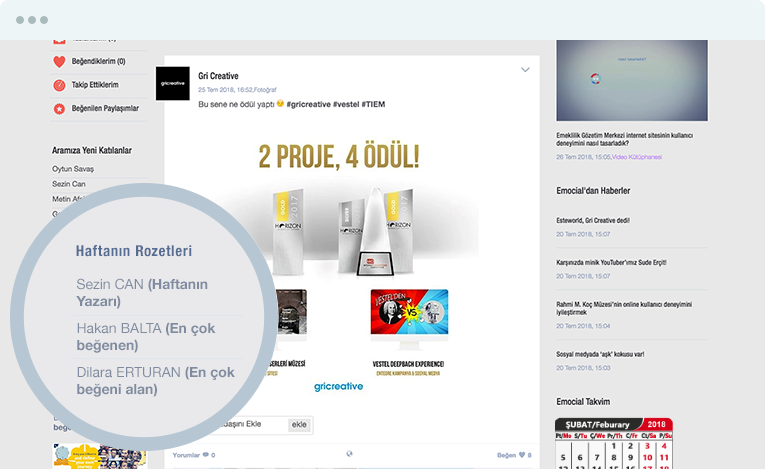Open Emeklilik Gözetim Merkezi article title

pos(624,139)
